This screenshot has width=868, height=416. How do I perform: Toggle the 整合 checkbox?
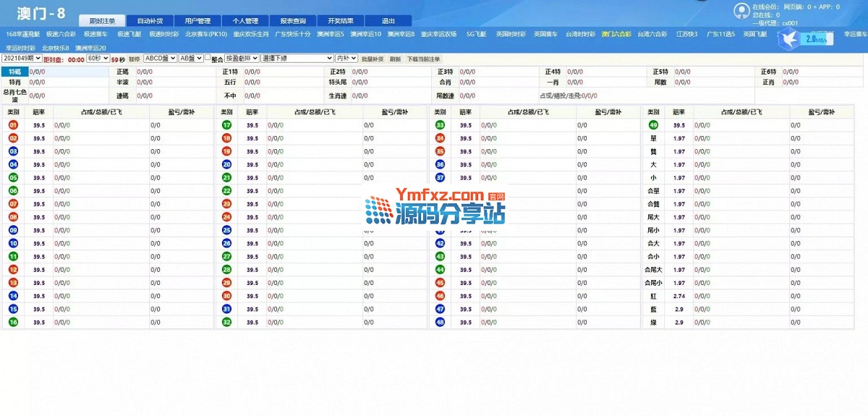208,58
